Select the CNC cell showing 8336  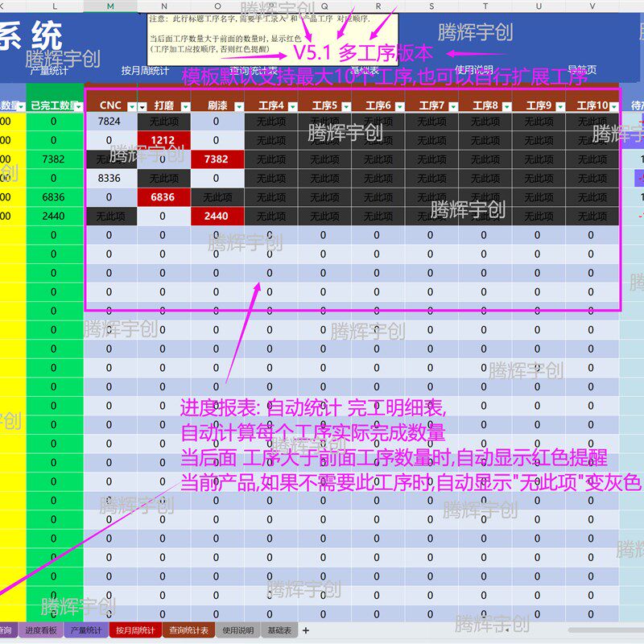pyautogui.click(x=110, y=178)
